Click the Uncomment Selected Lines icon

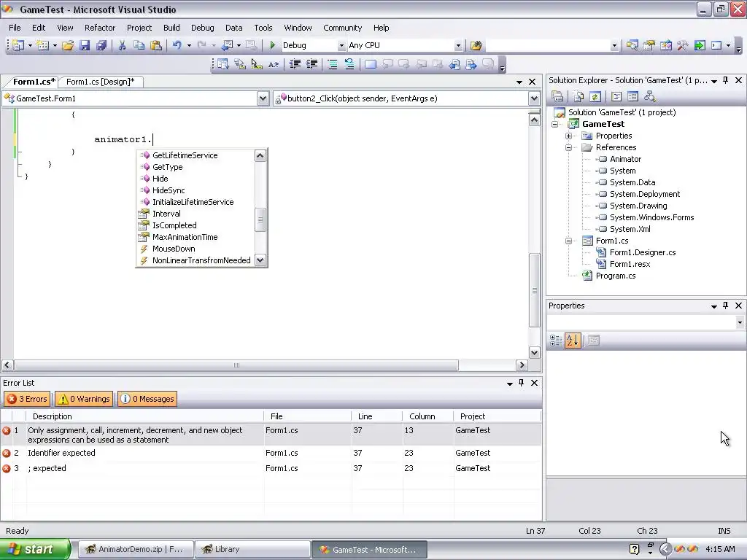pyautogui.click(x=349, y=64)
